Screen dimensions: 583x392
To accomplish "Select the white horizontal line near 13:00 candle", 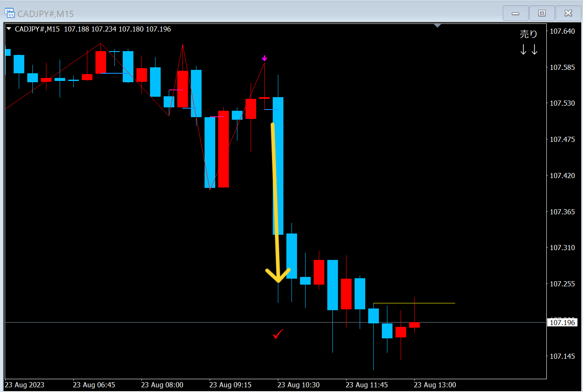I will pos(414,303).
